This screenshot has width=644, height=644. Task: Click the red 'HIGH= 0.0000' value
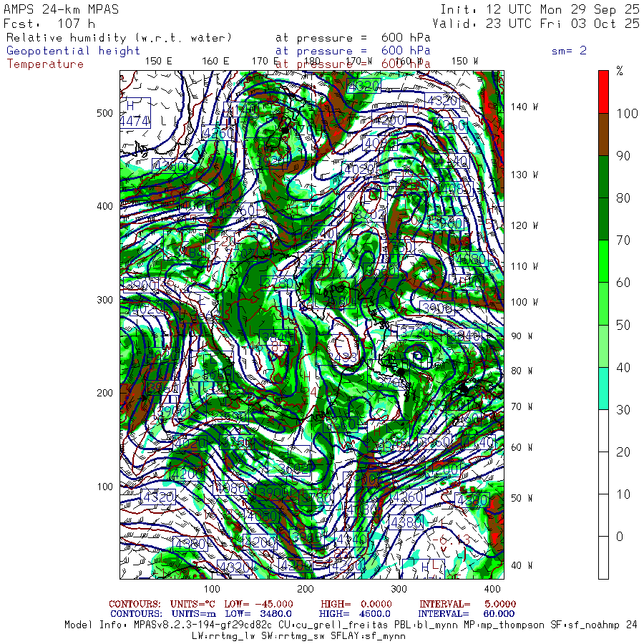point(356,604)
